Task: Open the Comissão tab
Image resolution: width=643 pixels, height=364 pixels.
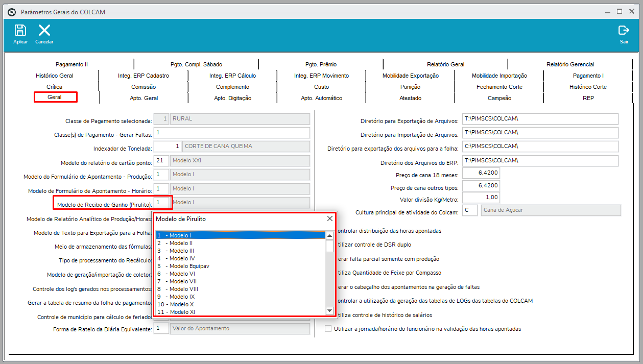Action: (x=144, y=87)
